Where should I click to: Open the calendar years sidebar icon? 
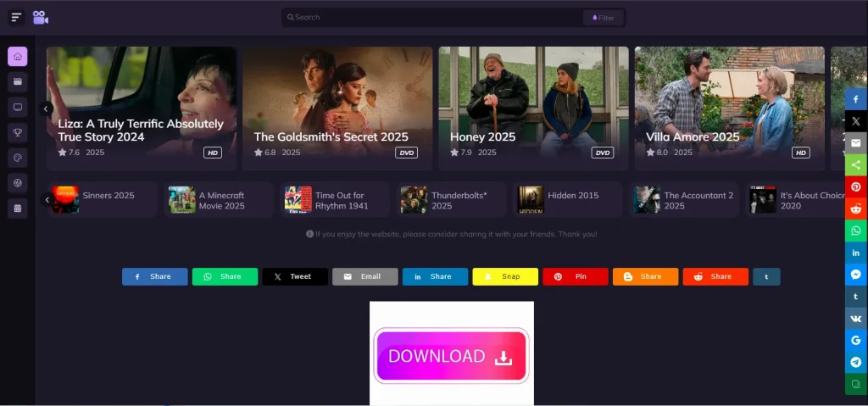click(x=17, y=209)
